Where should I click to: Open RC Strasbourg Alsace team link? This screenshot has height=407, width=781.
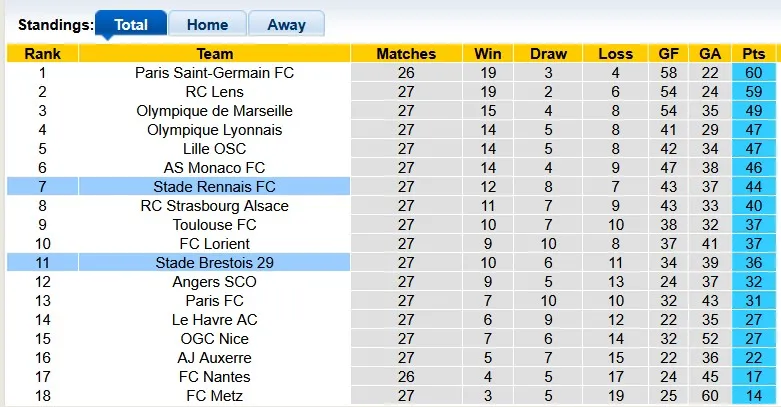pyautogui.click(x=214, y=206)
